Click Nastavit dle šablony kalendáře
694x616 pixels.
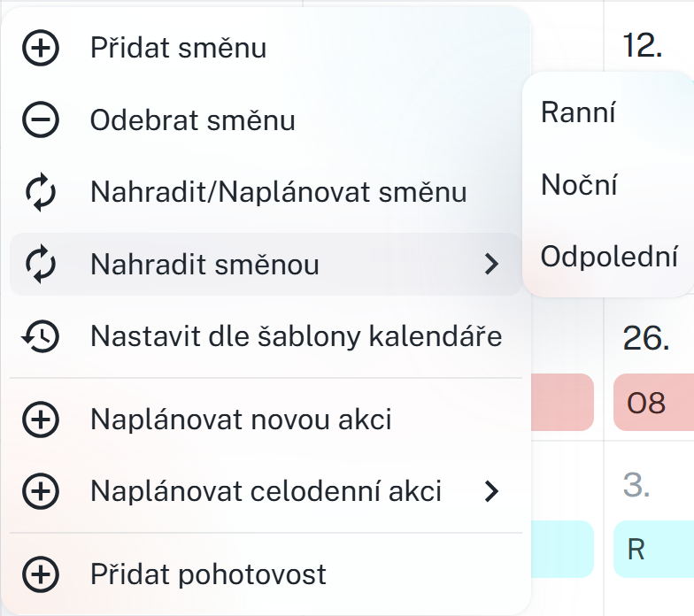[296, 336]
